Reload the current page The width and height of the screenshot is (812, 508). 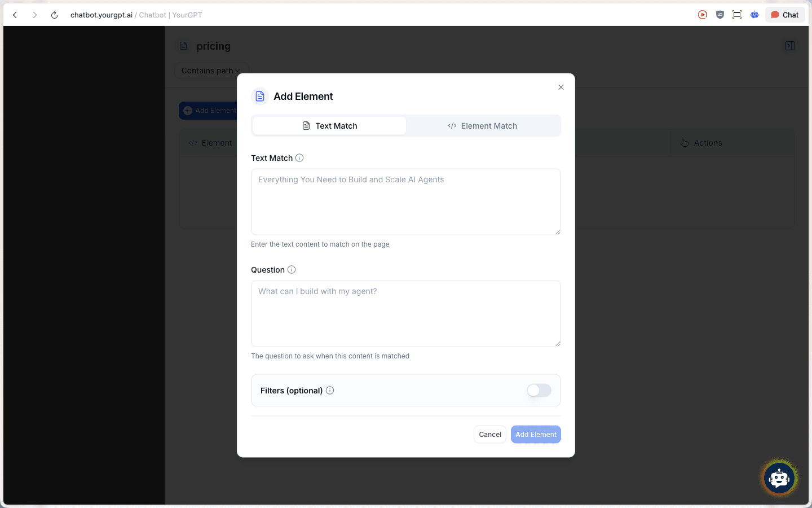(54, 15)
